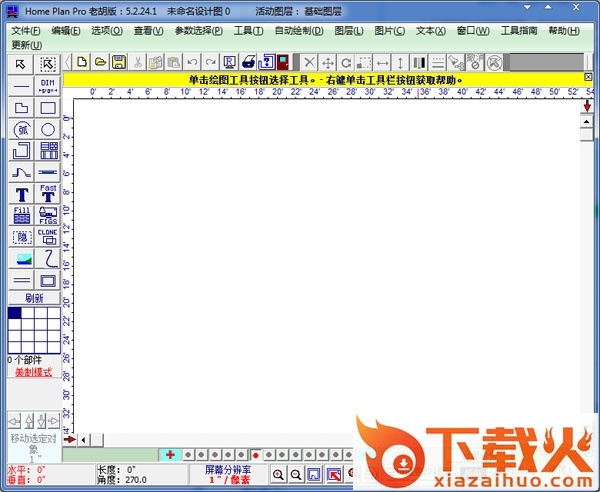Open the 图层(L) menu
The width and height of the screenshot is (600, 492).
349,31
